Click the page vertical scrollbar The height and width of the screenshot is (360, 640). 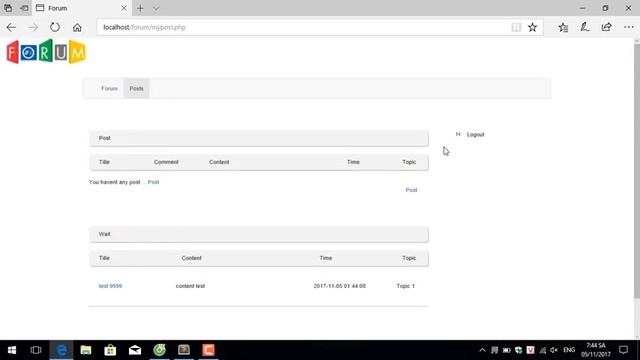637,171
